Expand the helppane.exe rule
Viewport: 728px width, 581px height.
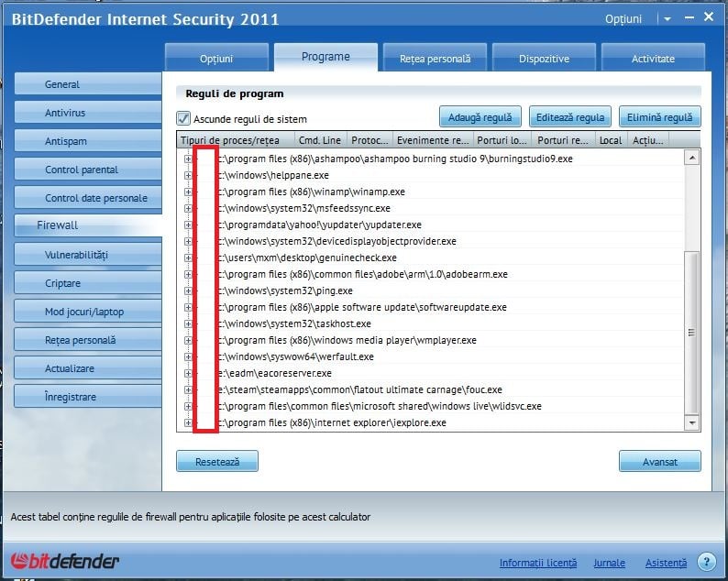[x=188, y=175]
